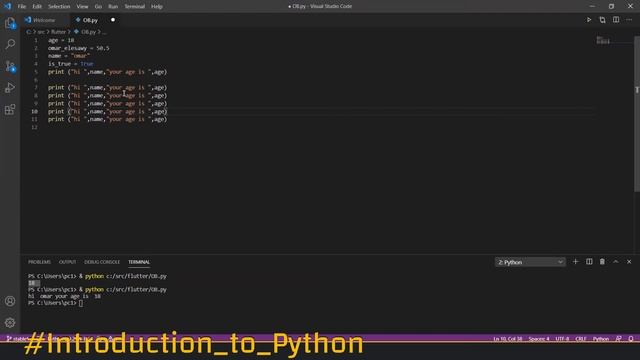This screenshot has width=640, height=360.
Task: Click the editor vertical scrollbar
Action: coord(637,113)
